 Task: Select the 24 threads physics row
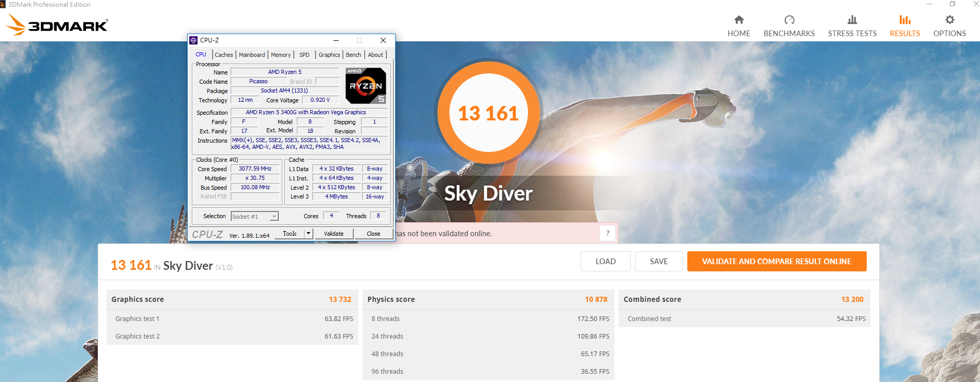tap(488, 336)
